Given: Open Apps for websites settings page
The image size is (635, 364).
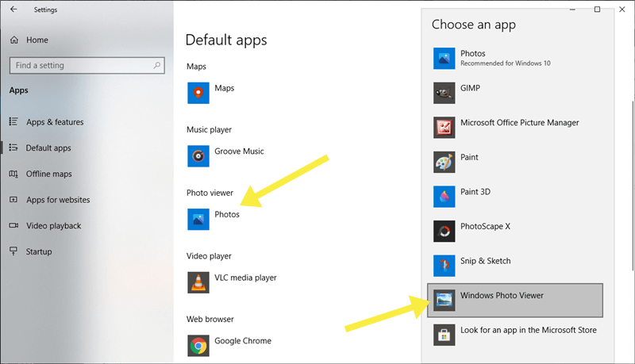Looking at the screenshot, I should [58, 200].
